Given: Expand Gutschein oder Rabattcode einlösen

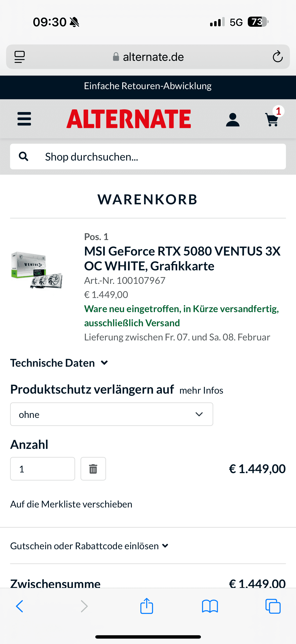Looking at the screenshot, I should [x=89, y=546].
